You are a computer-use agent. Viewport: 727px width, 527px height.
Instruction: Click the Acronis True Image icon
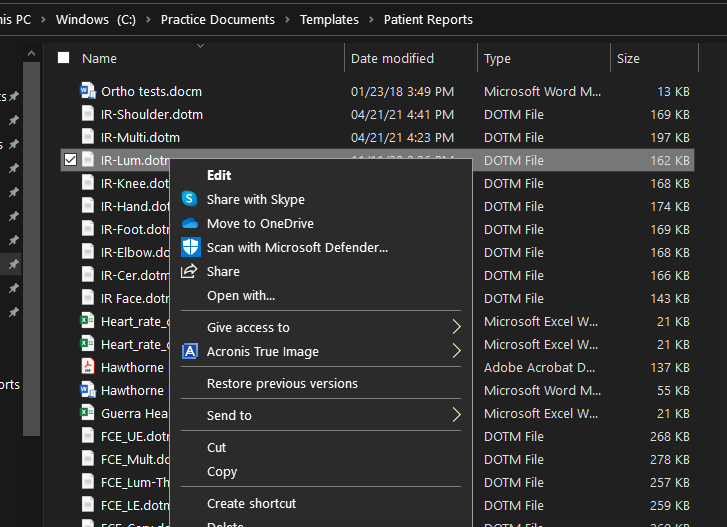(x=190, y=351)
